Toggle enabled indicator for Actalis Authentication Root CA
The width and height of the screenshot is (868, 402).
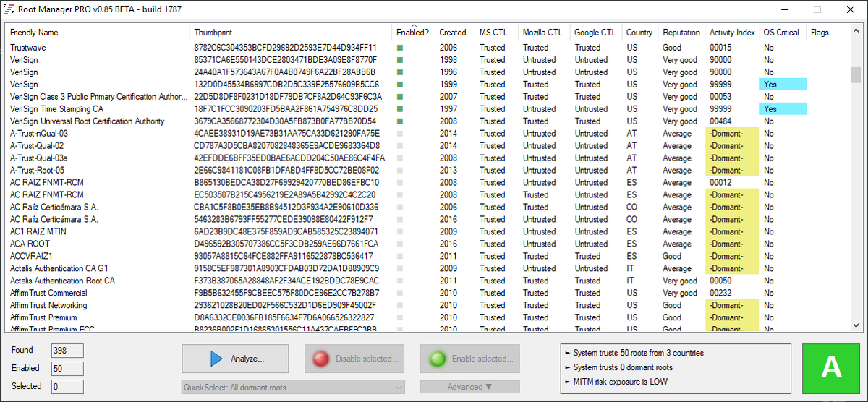click(399, 281)
